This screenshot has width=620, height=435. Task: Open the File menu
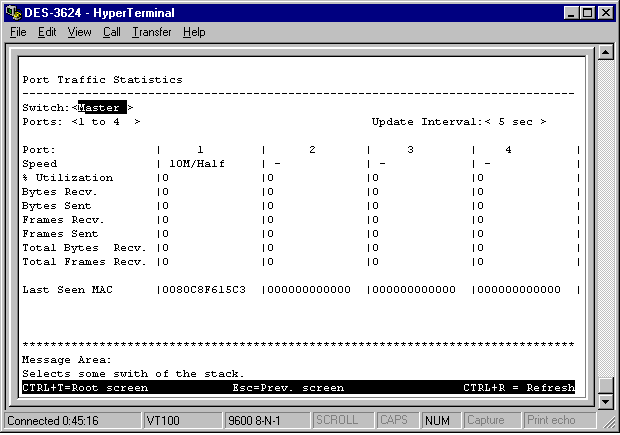click(x=18, y=32)
